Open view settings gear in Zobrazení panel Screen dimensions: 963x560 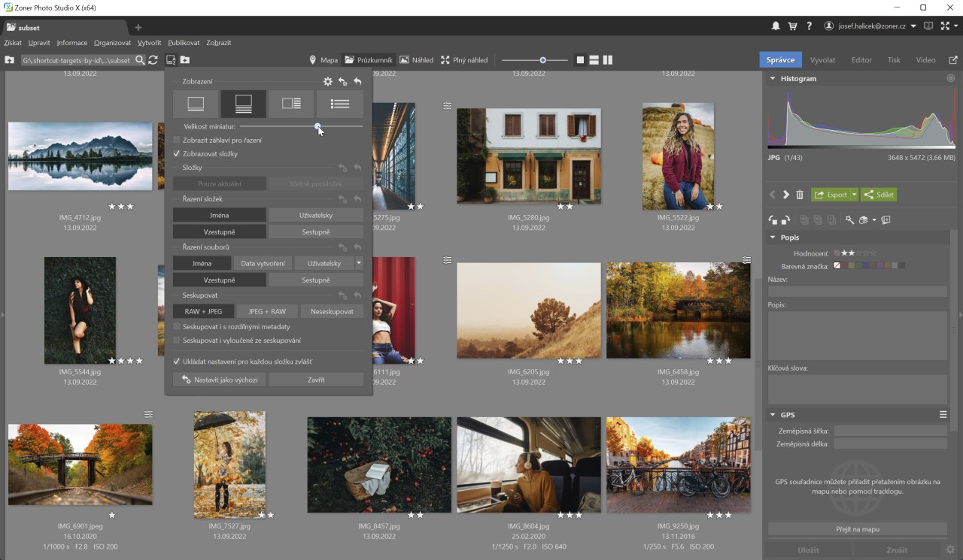tap(327, 81)
